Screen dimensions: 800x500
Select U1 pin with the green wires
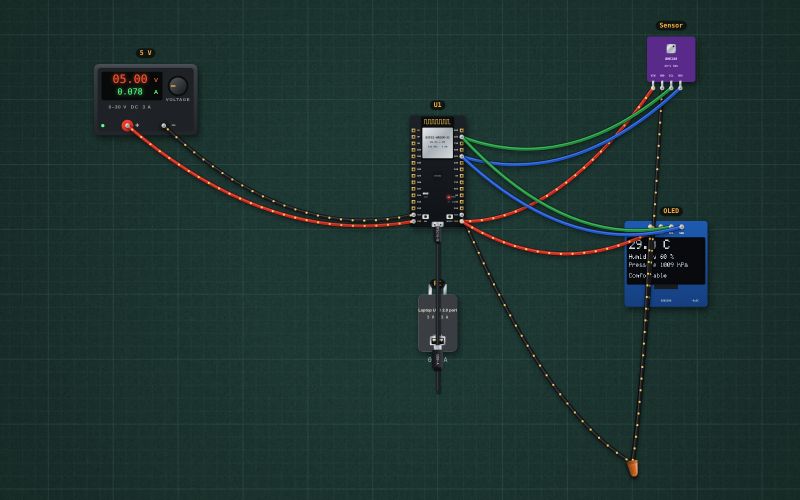pos(462,137)
